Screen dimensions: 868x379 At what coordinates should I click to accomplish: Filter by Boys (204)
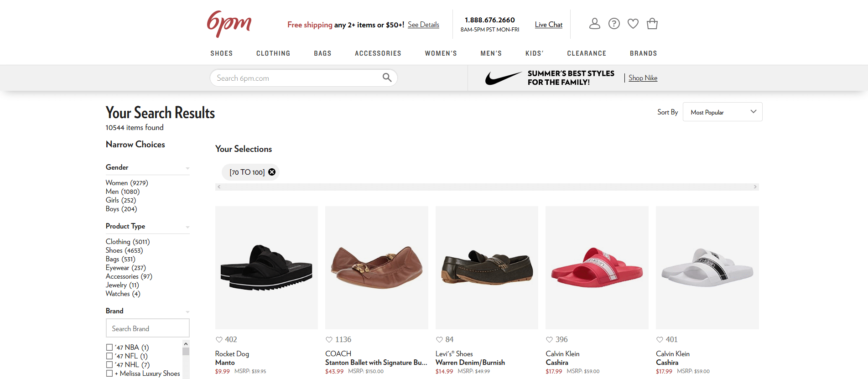[x=121, y=209]
